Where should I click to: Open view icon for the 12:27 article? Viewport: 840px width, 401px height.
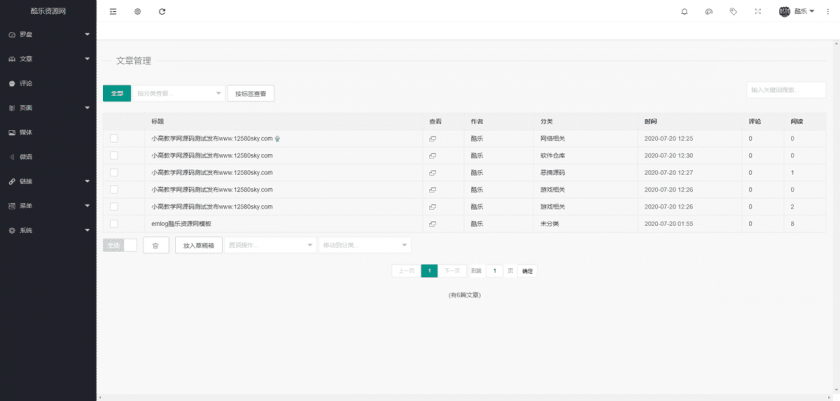(x=432, y=173)
